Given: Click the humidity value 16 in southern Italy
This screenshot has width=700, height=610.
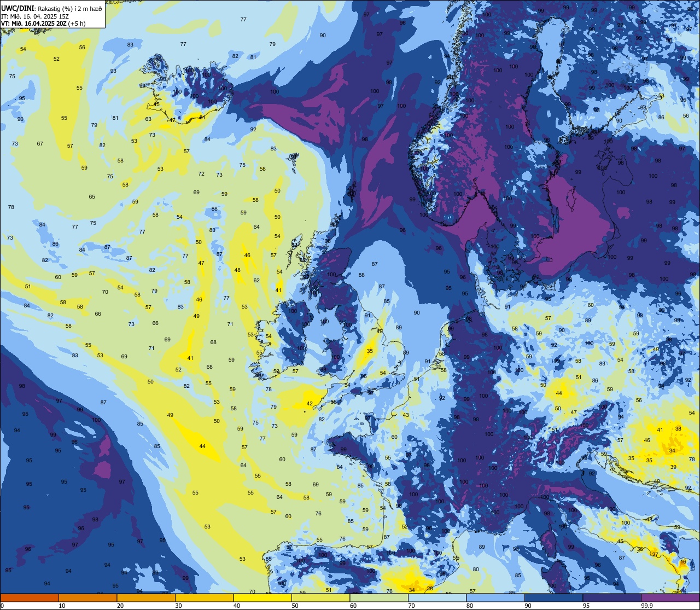Looking at the screenshot, I should point(683,562).
